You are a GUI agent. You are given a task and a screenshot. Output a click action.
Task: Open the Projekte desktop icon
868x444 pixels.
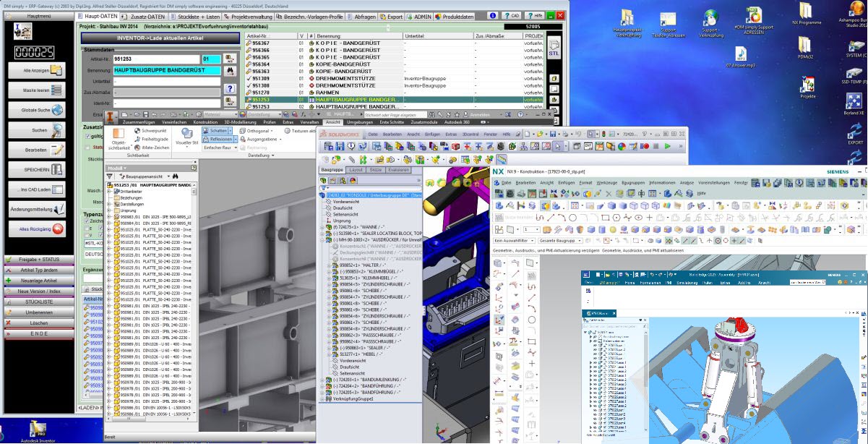tap(807, 87)
